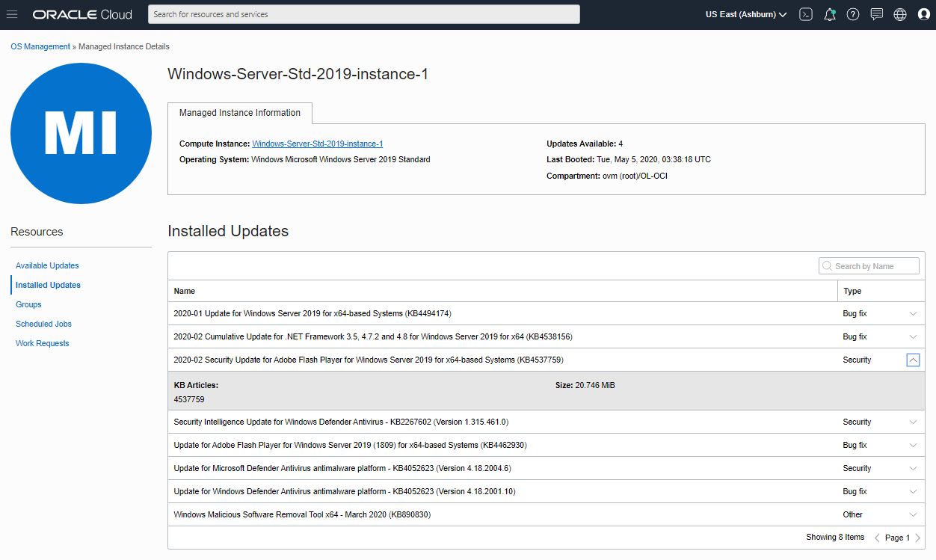The width and height of the screenshot is (936, 560).
Task: Open the navigation hamburger menu
Action: tap(12, 13)
